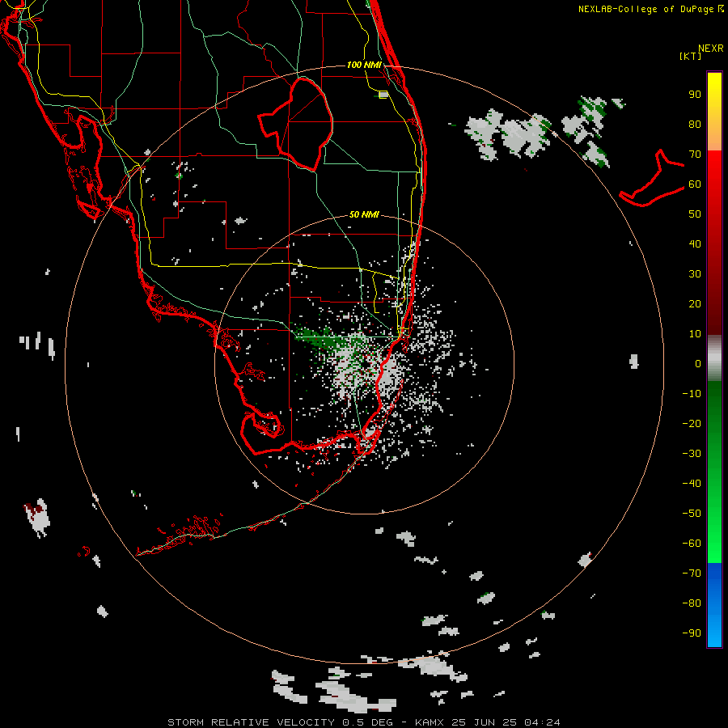The width and height of the screenshot is (728, 728).
Task: Click the gray zero-velocity color bar segment
Action: (x=714, y=358)
